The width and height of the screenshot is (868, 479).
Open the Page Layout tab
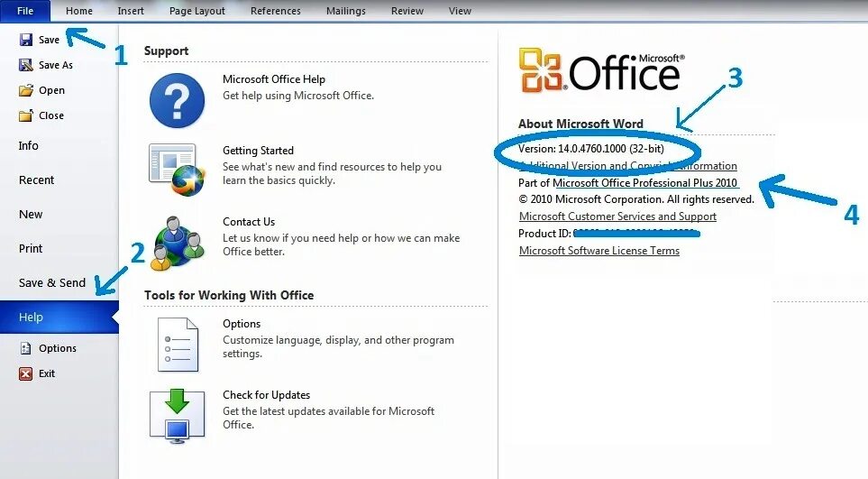(x=197, y=11)
